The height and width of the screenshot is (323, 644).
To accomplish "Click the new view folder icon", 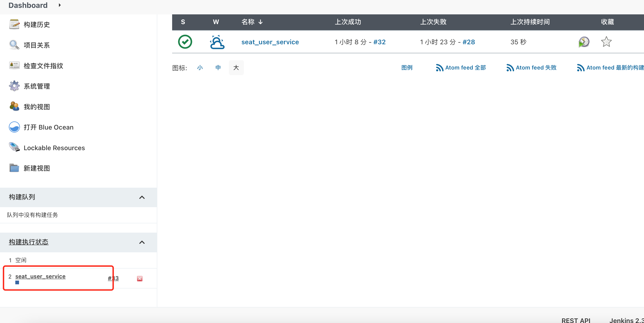I will point(14,168).
